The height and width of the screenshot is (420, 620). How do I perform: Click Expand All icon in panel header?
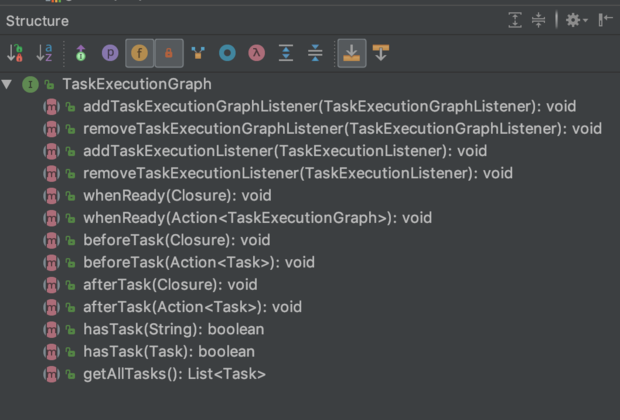(x=515, y=20)
